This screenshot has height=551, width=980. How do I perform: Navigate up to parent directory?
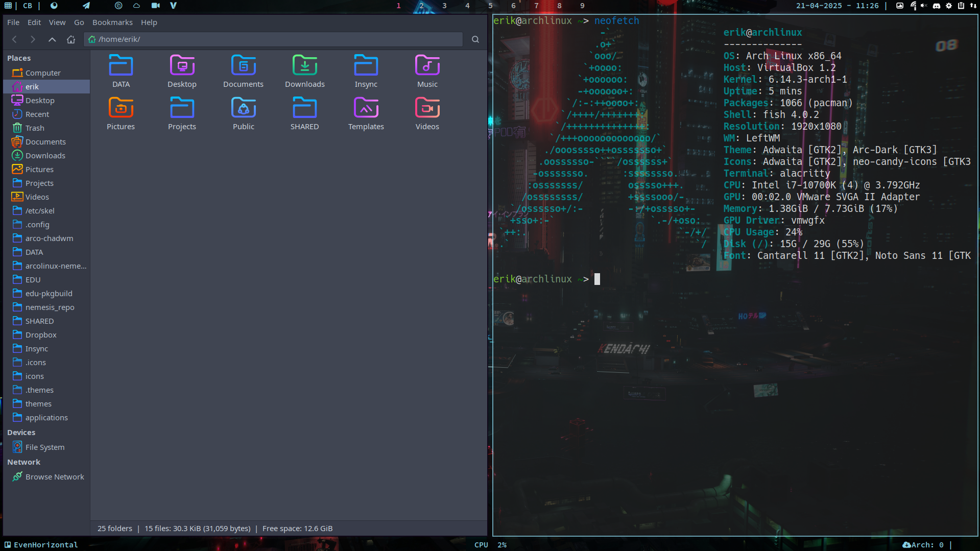point(52,39)
